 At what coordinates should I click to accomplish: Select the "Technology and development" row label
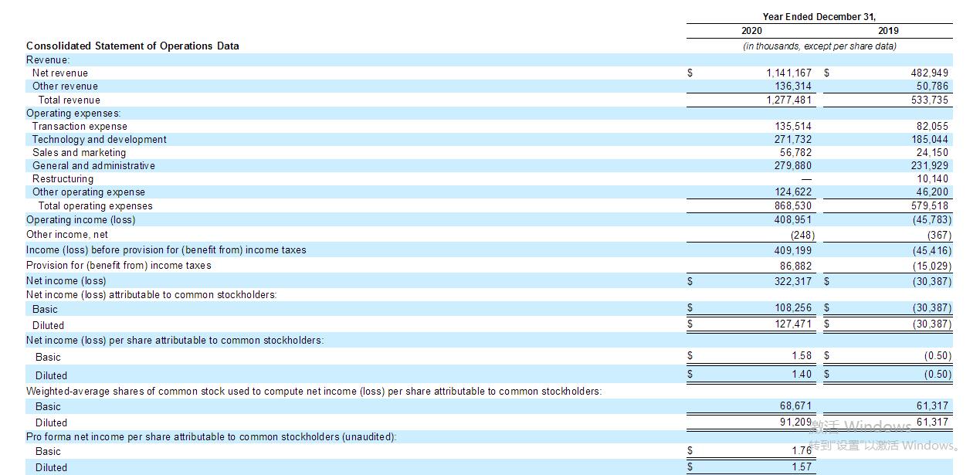100,140
